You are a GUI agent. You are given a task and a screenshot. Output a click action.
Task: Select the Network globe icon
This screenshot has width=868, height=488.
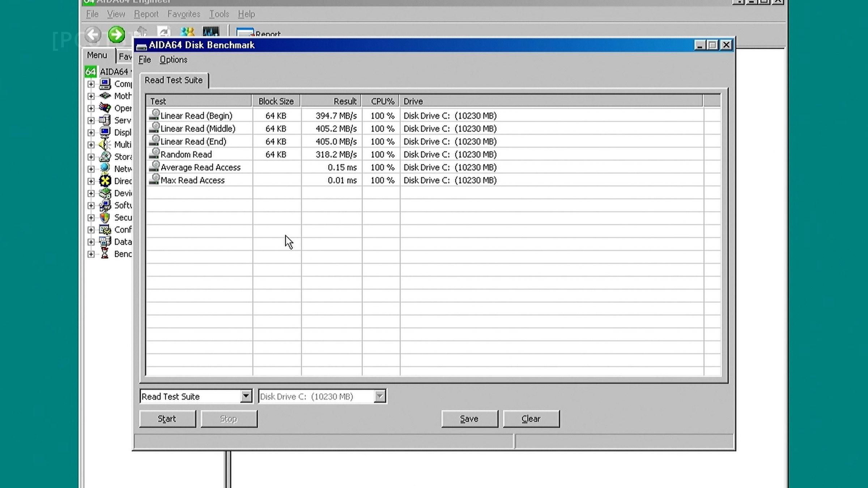coord(105,168)
